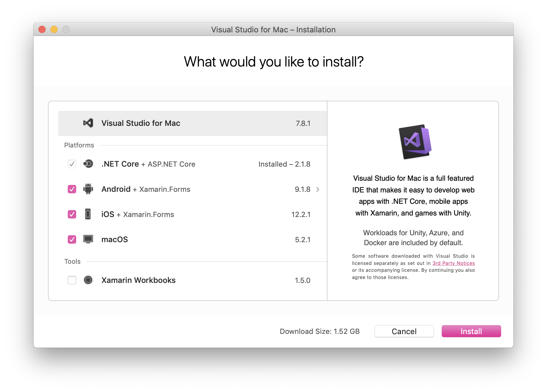Click the Android robot icon
This screenshot has width=547, height=392.
(x=88, y=189)
